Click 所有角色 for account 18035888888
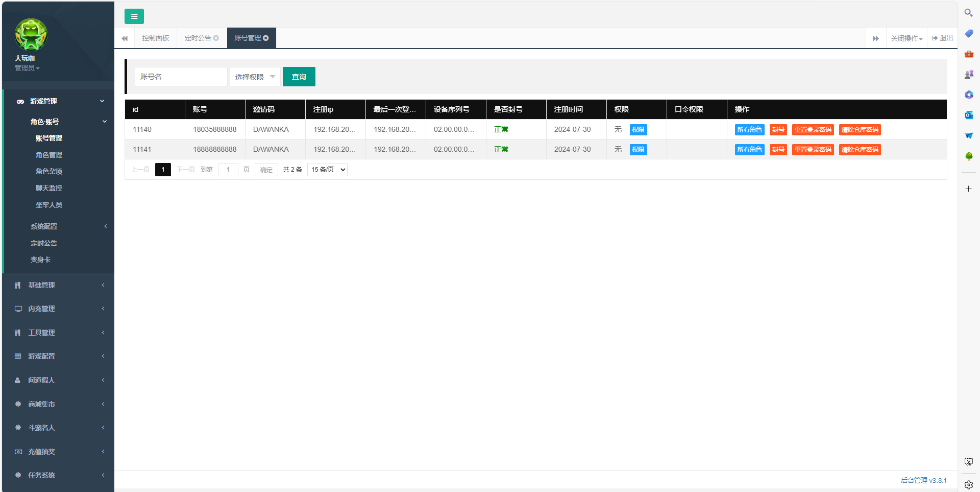Image resolution: width=980 pixels, height=492 pixels. tap(749, 130)
